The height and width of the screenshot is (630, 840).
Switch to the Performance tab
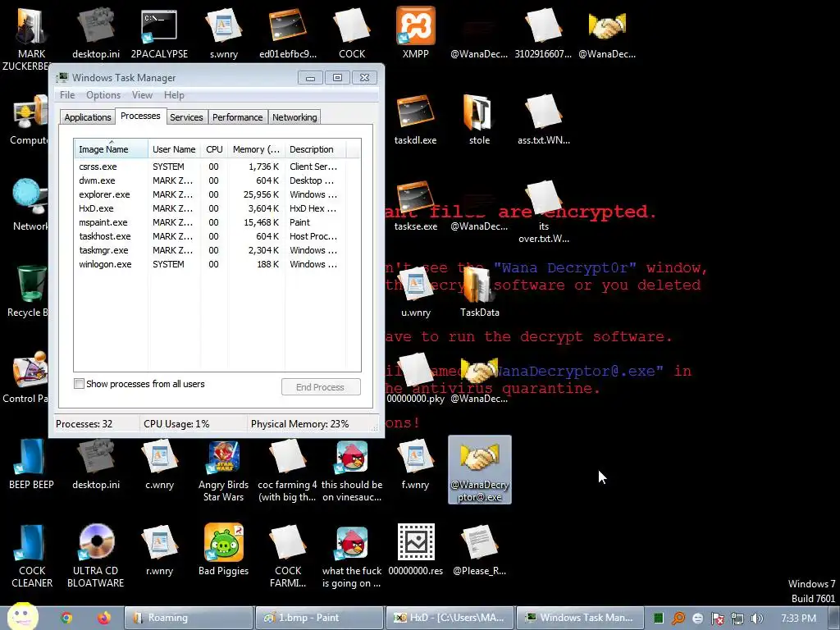[237, 117]
